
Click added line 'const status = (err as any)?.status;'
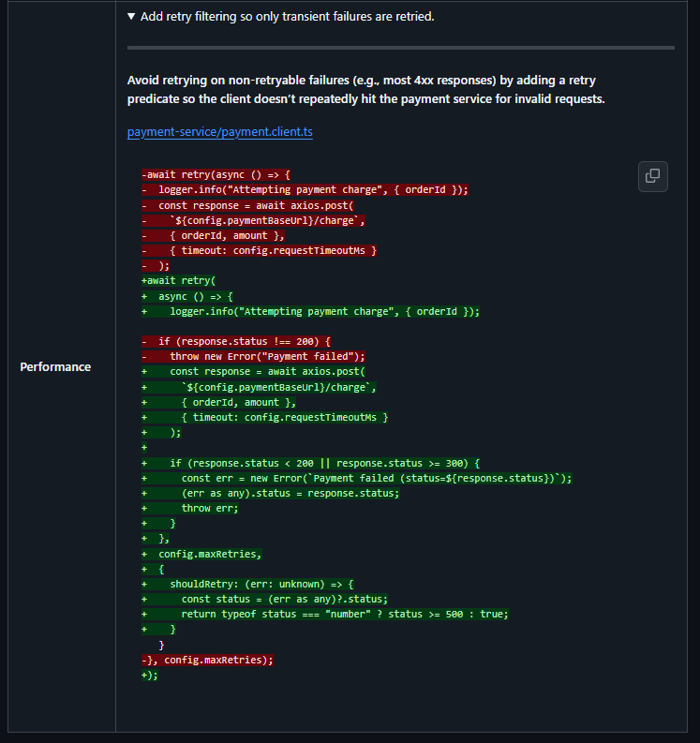pos(264,600)
